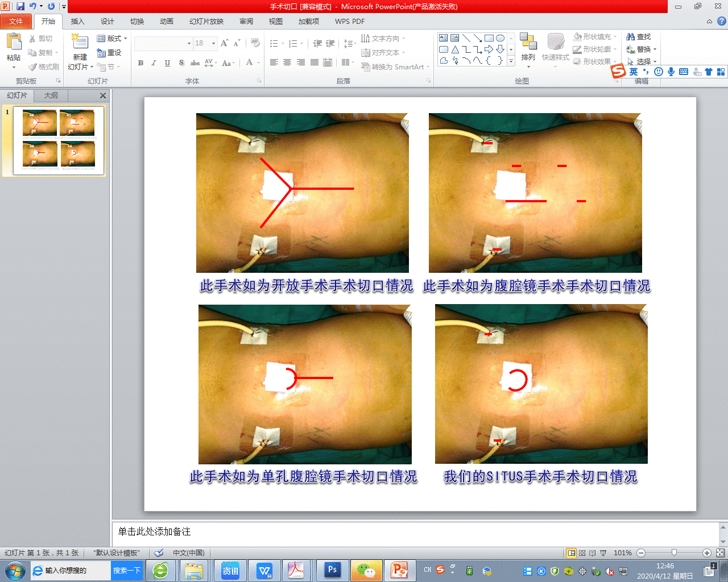The height and width of the screenshot is (582, 728).
Task: Toggle Italic formatting
Action: tap(154, 63)
